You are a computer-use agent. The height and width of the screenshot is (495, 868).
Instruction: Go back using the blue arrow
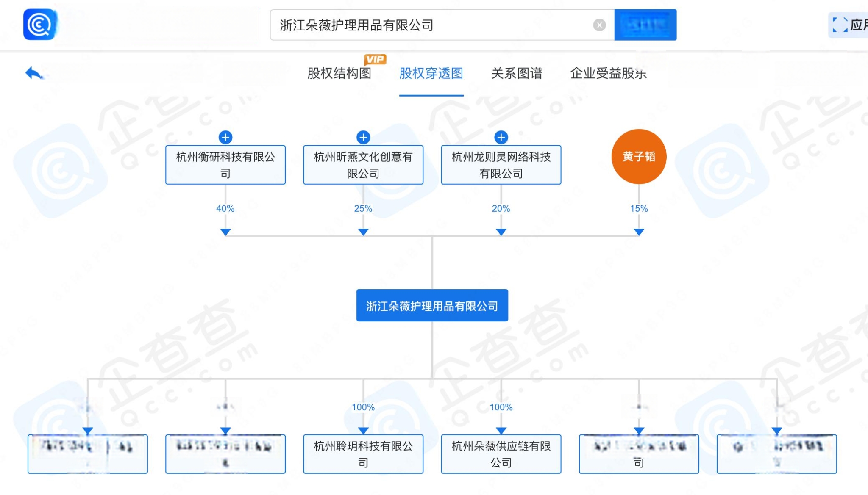[34, 73]
